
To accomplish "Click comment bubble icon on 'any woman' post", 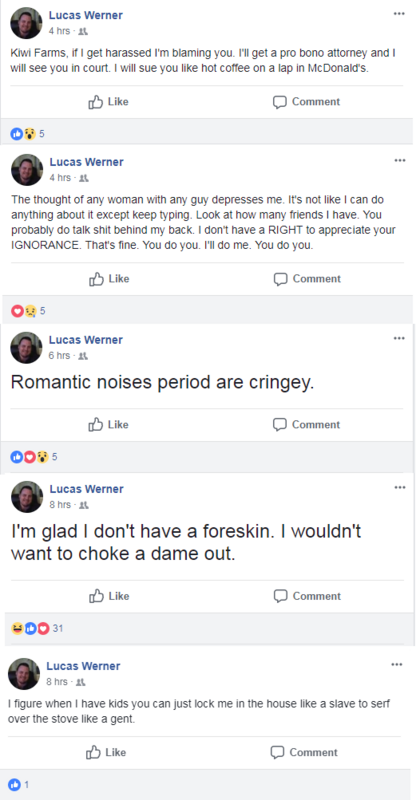I will click(x=280, y=279).
